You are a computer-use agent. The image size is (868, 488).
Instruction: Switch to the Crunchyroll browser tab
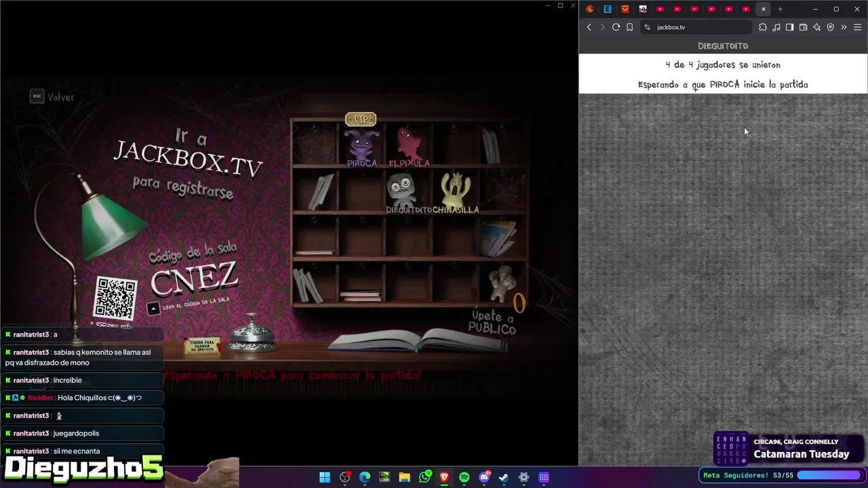click(x=590, y=9)
